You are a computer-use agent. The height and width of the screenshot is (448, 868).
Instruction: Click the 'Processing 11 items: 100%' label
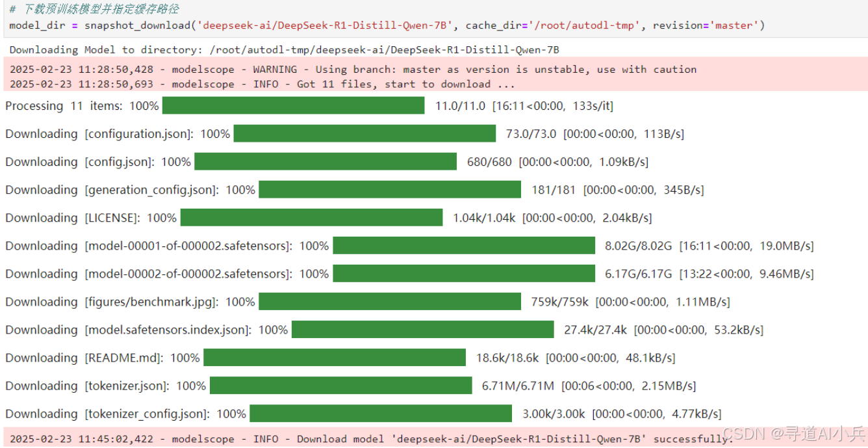tap(82, 106)
